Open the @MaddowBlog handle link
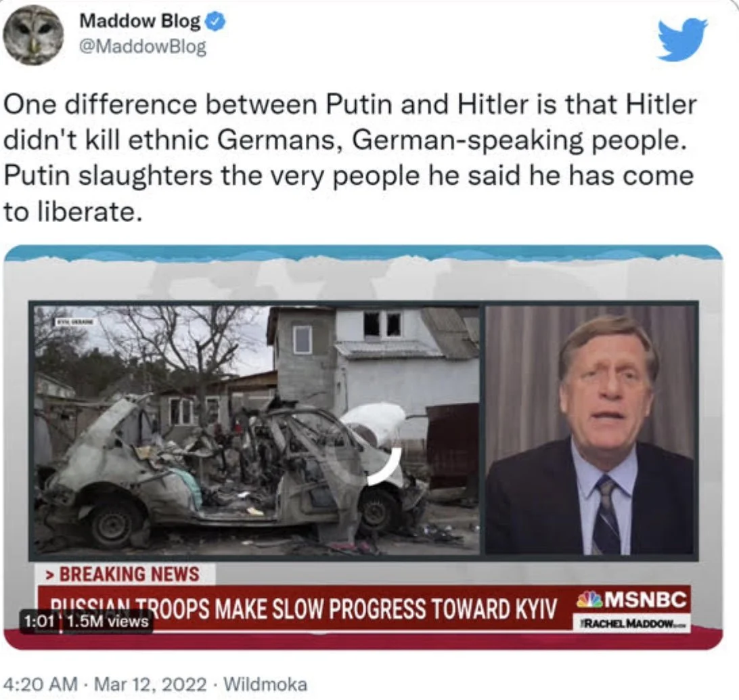 pyautogui.click(x=143, y=46)
